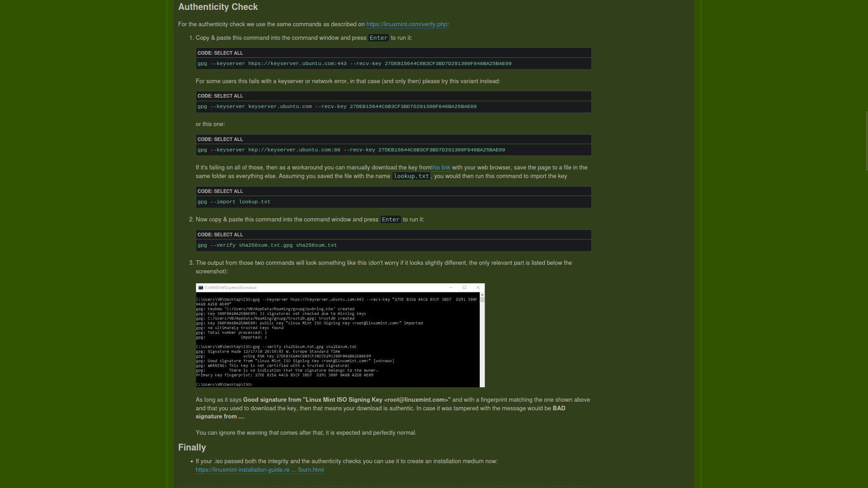
Task: Click the close X icon in cmd screenshot
Action: 478,287
